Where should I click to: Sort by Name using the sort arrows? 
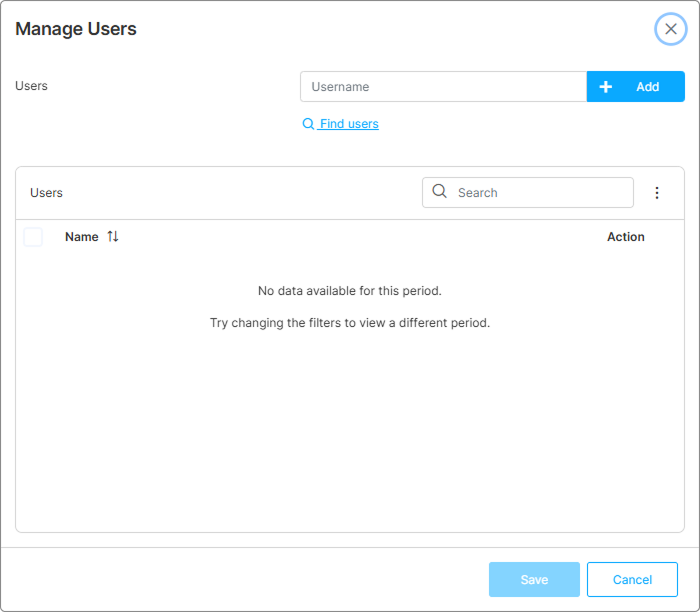click(x=113, y=236)
